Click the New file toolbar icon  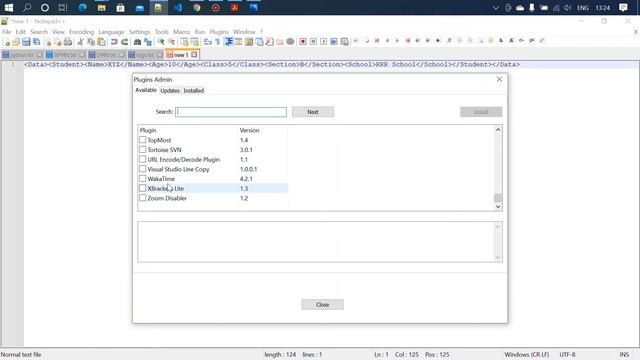point(6,42)
